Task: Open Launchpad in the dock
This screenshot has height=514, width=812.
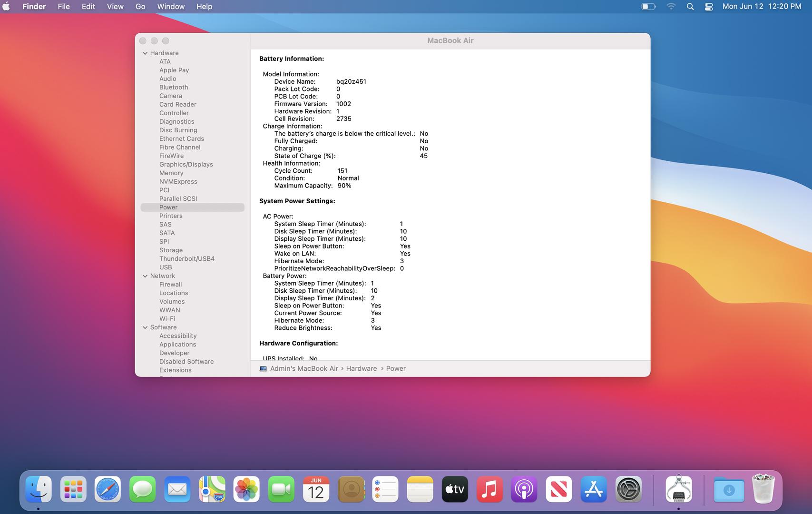Action: click(73, 489)
